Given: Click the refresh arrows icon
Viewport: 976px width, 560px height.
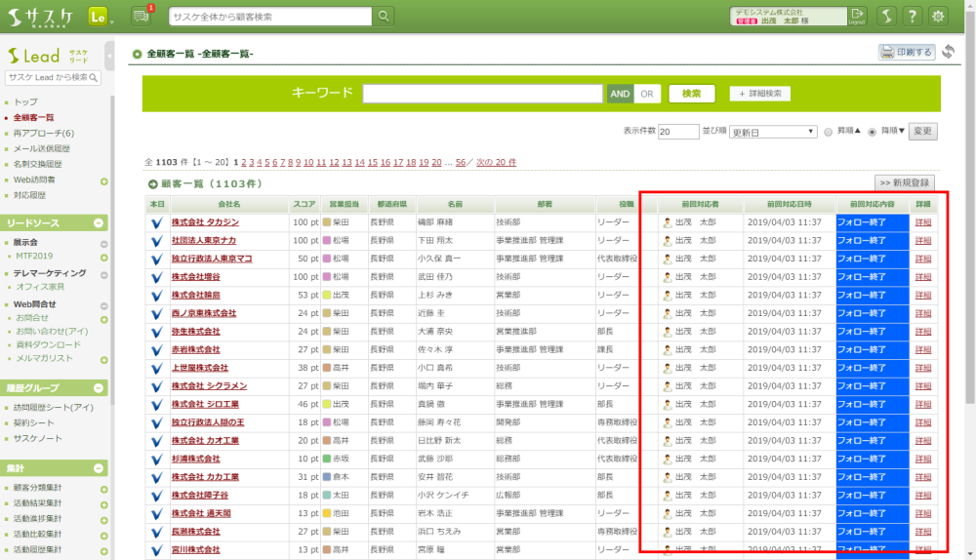Looking at the screenshot, I should pos(950,52).
